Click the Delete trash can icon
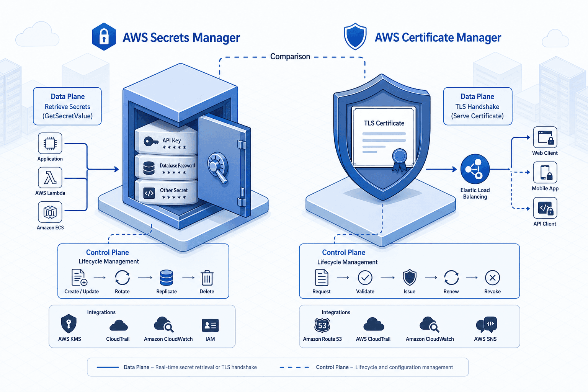 click(207, 278)
